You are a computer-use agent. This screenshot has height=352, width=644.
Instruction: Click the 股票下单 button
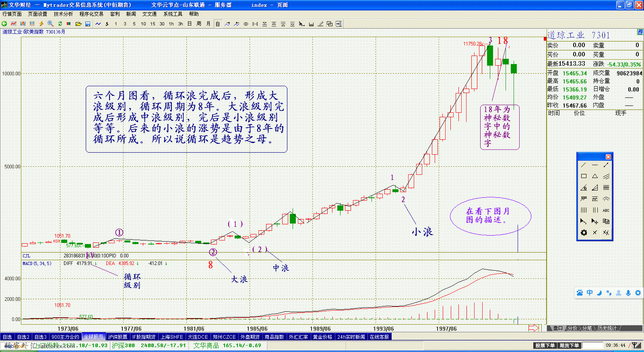[545, 346]
